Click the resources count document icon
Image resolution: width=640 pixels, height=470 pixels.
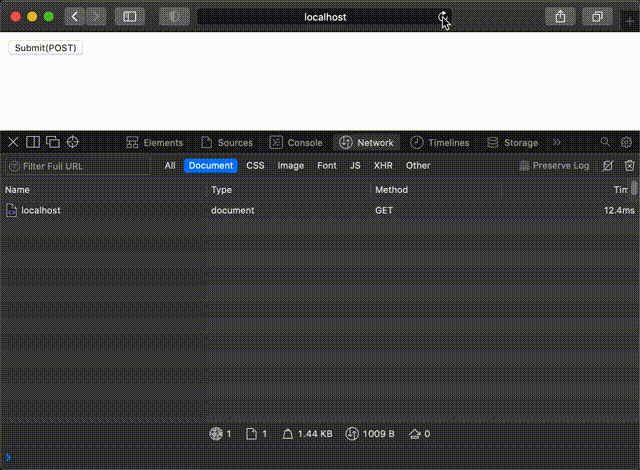pyautogui.click(x=251, y=434)
